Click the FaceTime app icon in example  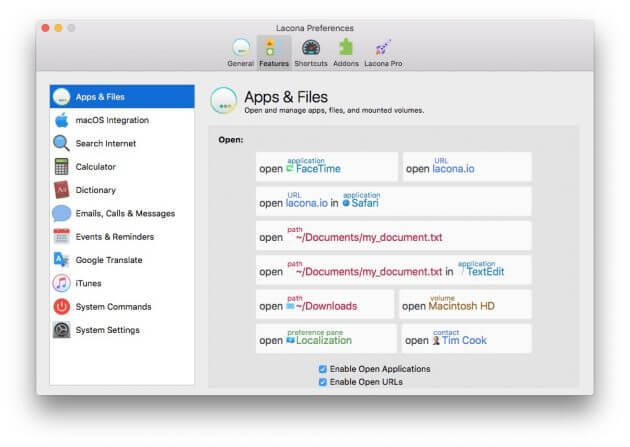pyautogui.click(x=290, y=169)
